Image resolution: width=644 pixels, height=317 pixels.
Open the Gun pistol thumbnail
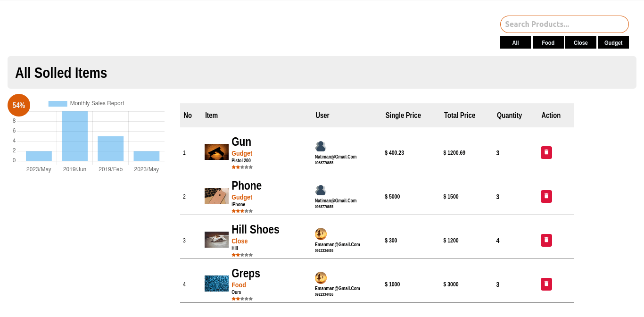[x=216, y=152]
